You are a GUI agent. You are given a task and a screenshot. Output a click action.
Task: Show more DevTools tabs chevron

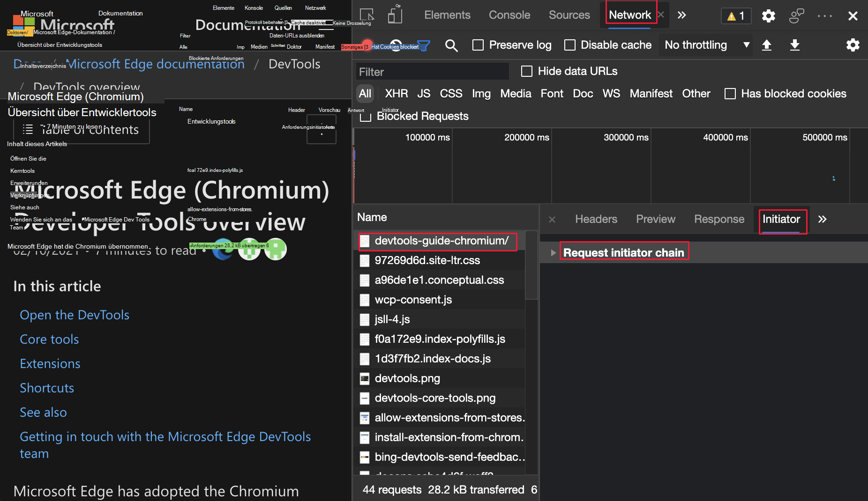coord(681,15)
